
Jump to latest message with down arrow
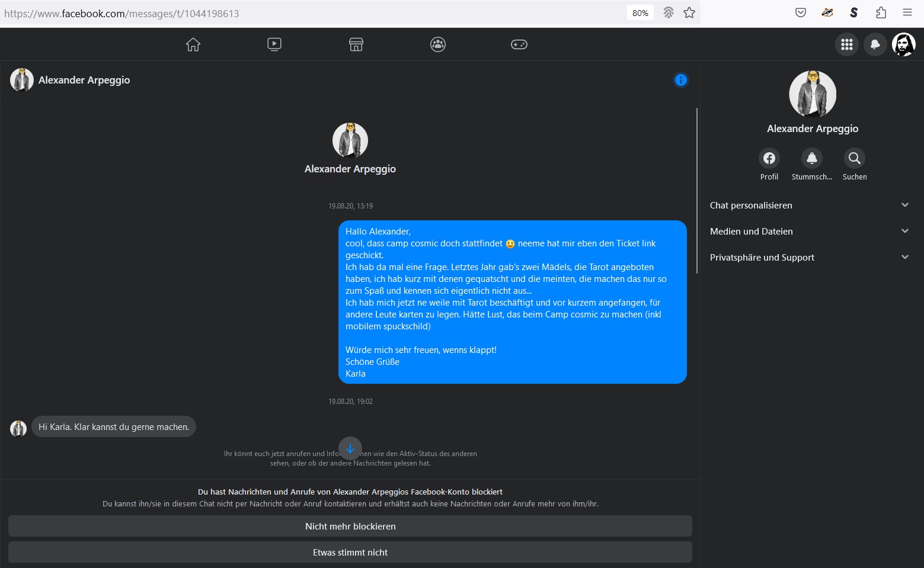350,448
